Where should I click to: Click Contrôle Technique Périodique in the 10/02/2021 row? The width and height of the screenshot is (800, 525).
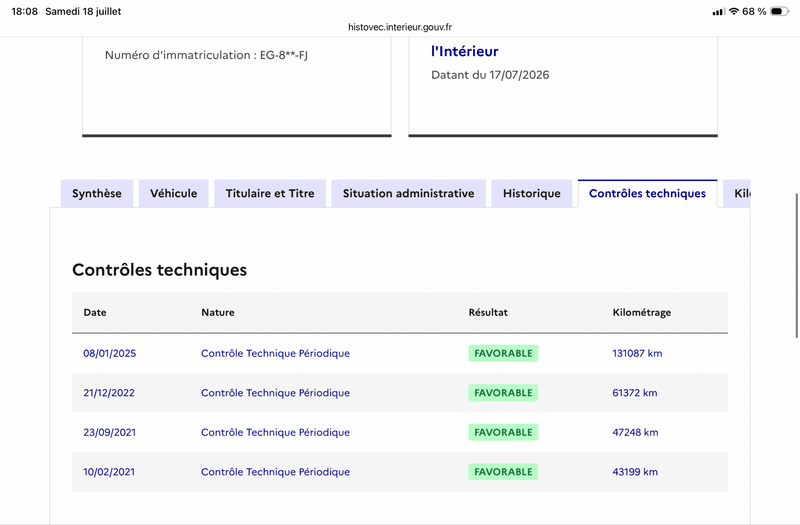(x=276, y=472)
